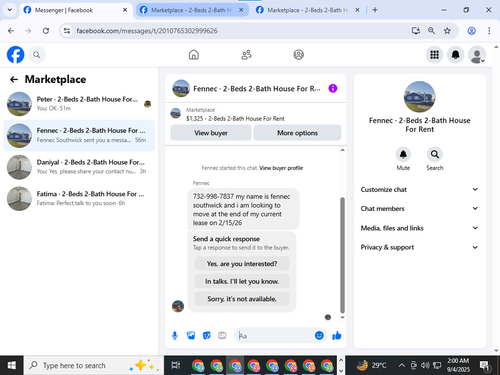The height and width of the screenshot is (375, 500).
Task: Open the Windows Start menu
Action: [12, 366]
